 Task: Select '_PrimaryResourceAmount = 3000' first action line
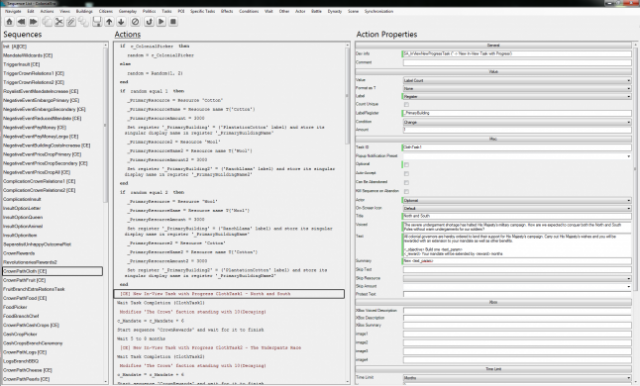(x=166, y=118)
